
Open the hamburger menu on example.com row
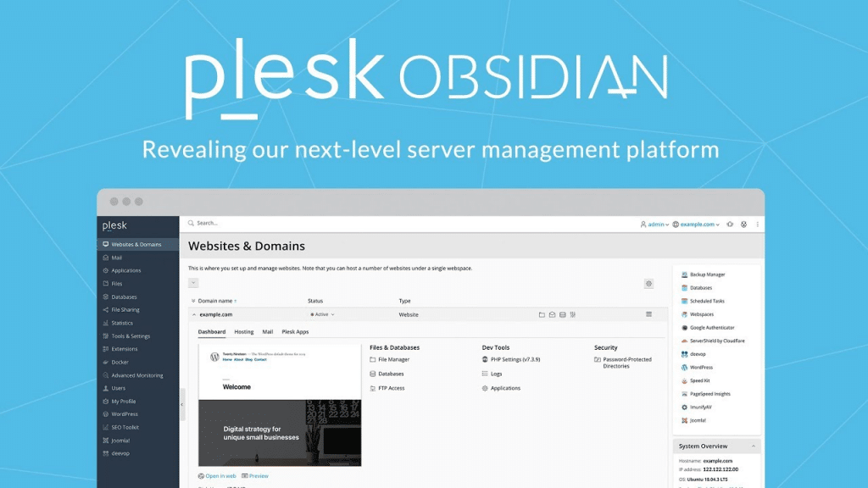coord(648,314)
